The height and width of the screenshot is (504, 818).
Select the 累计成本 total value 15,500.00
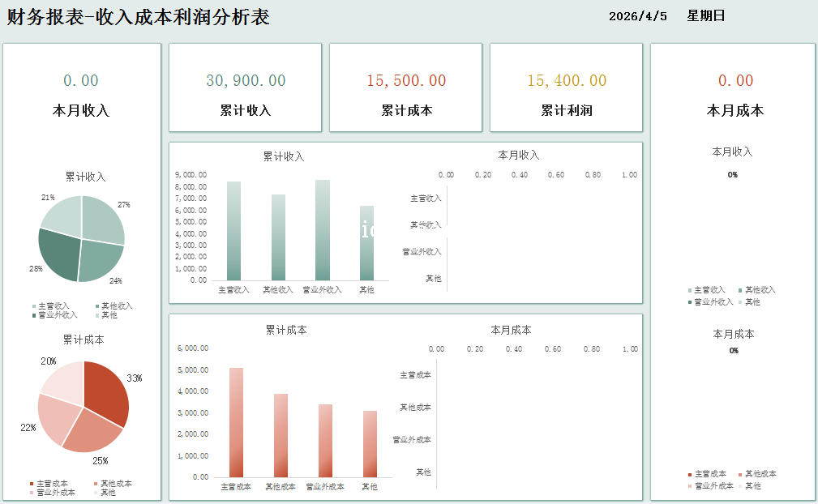tap(406, 80)
